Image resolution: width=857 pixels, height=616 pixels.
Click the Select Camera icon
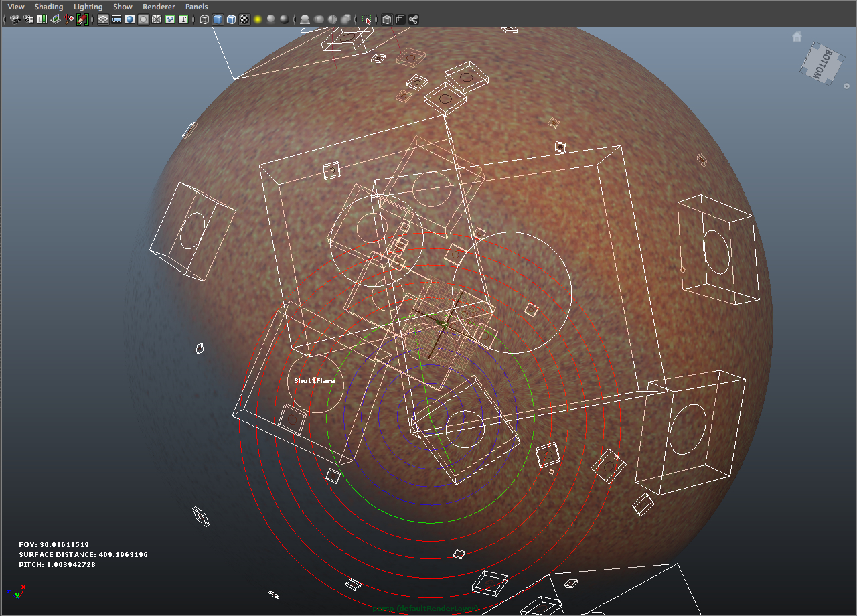click(14, 19)
